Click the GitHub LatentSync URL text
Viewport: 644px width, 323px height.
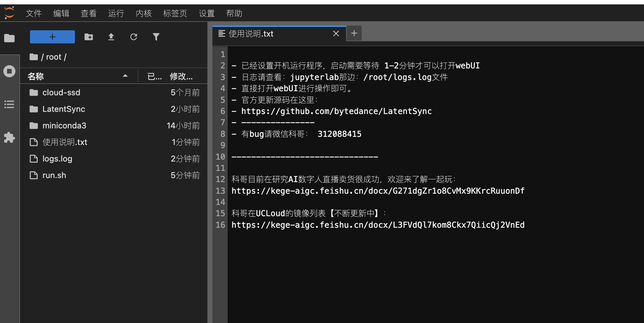point(336,111)
